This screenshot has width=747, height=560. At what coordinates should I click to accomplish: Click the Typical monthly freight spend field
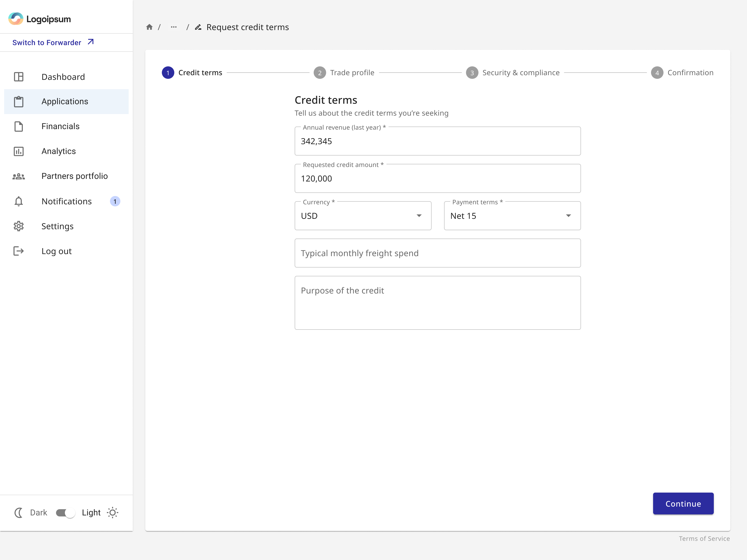pyautogui.click(x=438, y=253)
